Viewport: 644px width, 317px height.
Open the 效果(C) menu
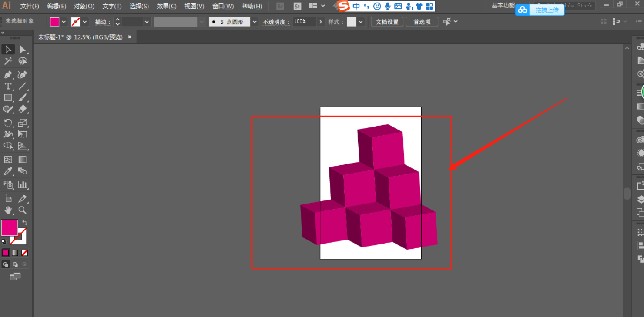pos(167,6)
